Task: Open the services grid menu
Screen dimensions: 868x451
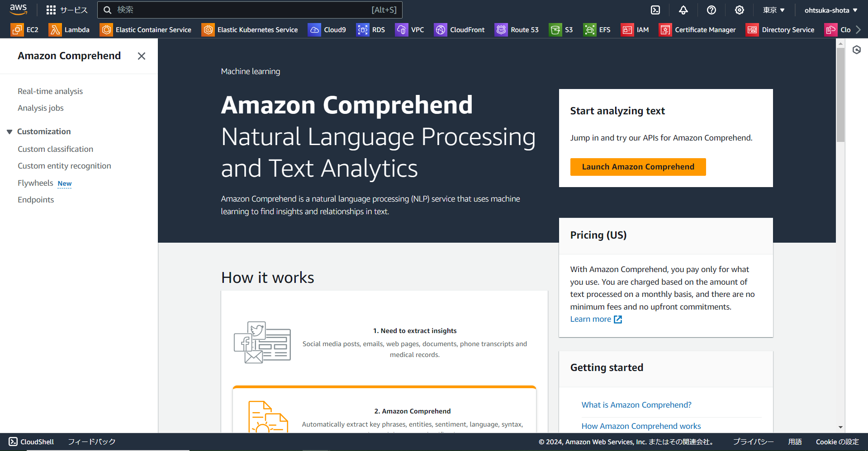Action: coord(67,10)
